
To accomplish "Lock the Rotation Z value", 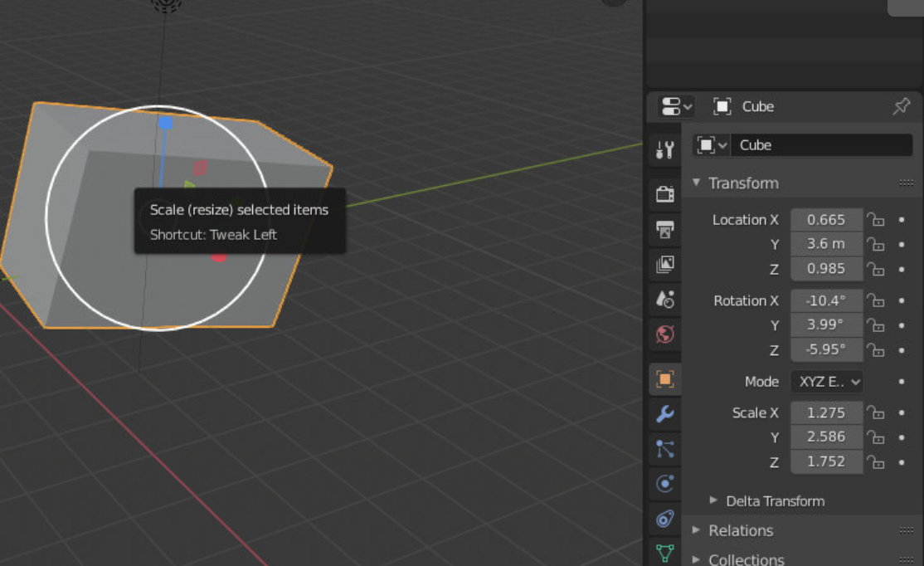I will [x=876, y=350].
